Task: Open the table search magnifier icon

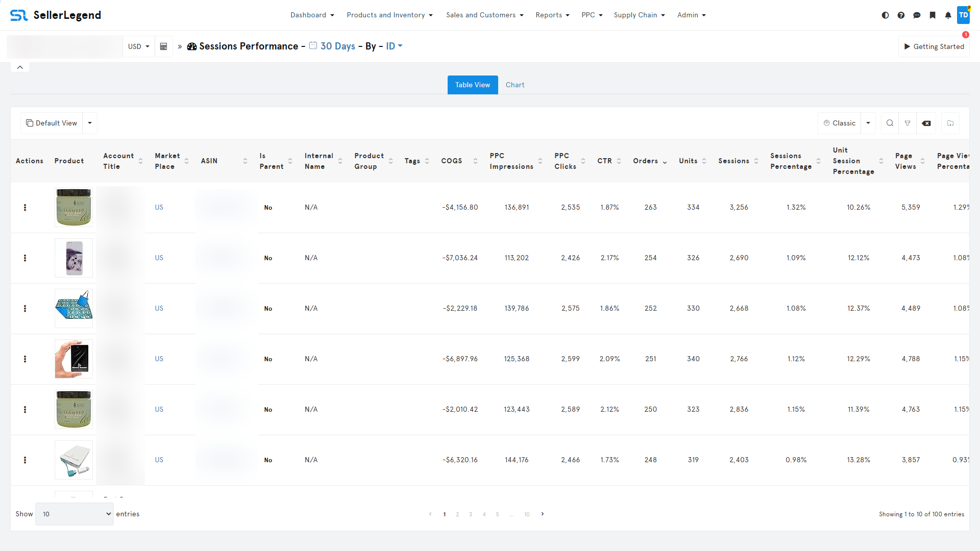Action: point(890,123)
